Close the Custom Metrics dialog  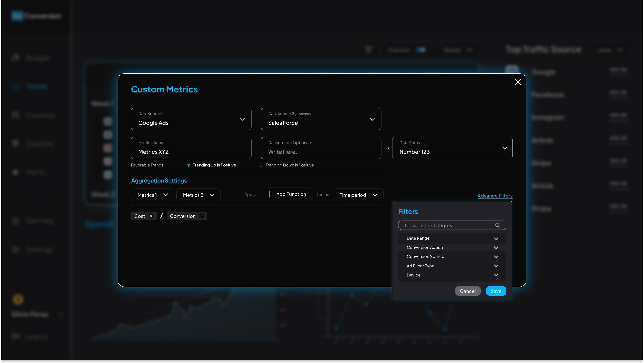(x=518, y=82)
